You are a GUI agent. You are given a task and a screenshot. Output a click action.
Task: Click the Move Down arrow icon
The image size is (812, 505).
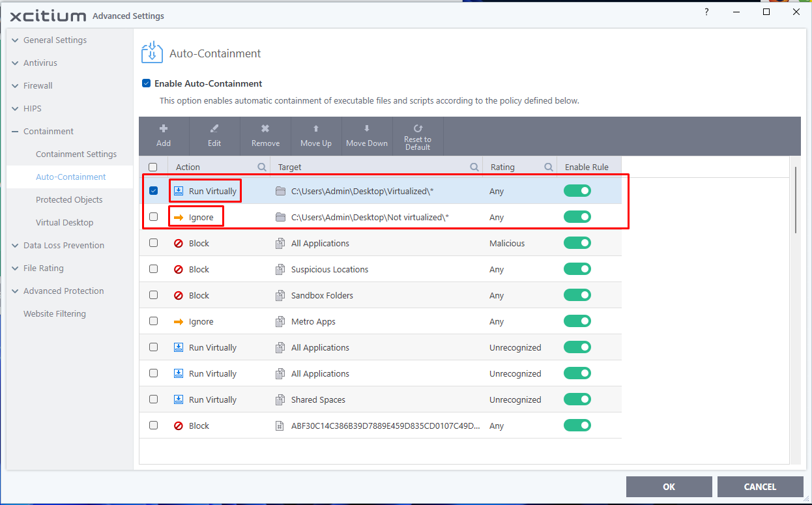coord(367,129)
